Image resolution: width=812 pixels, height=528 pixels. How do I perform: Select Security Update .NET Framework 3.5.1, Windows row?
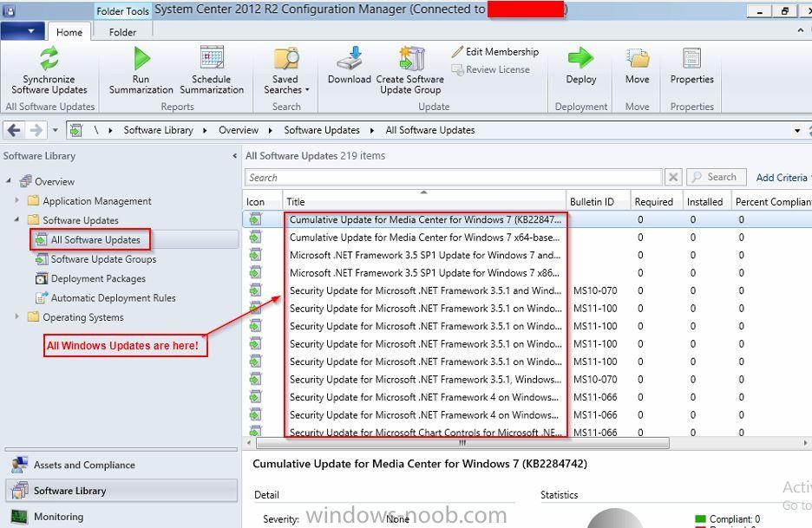(527, 380)
